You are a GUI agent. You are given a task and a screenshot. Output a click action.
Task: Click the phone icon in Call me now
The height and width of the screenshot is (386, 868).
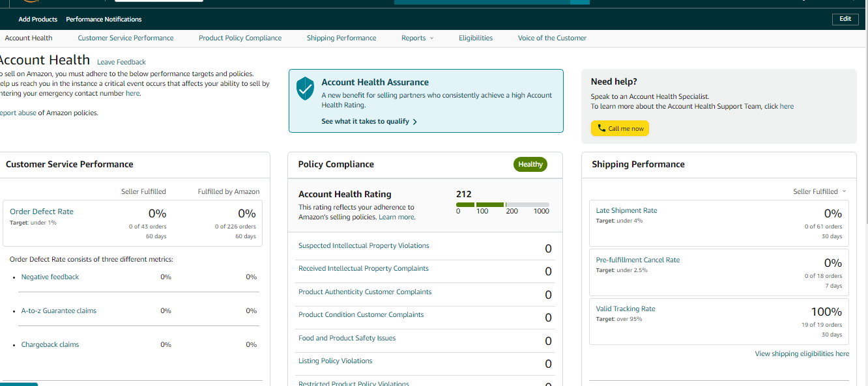[x=601, y=128]
